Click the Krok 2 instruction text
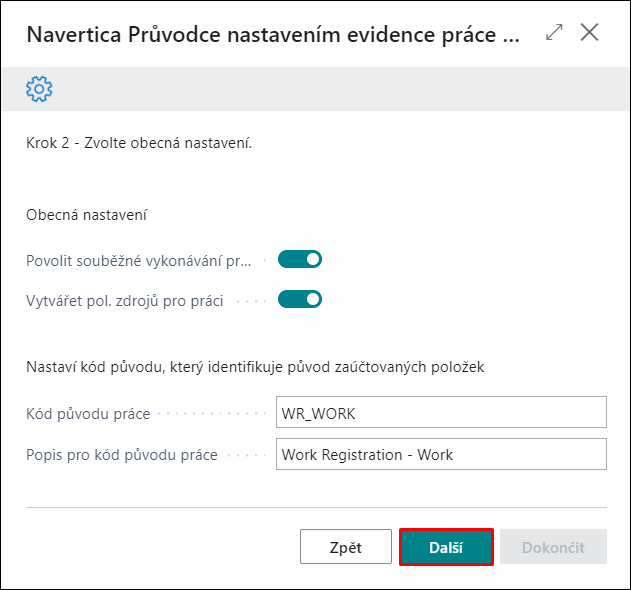Viewport: 631px width, 590px height. click(139, 143)
